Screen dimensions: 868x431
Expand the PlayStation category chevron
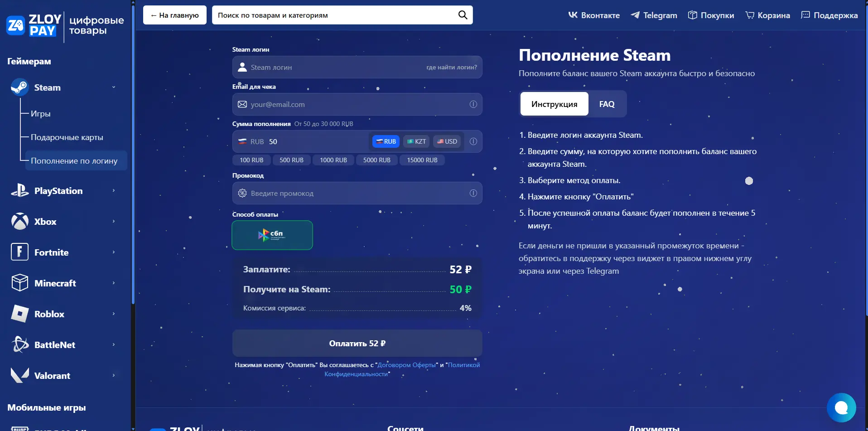(114, 190)
